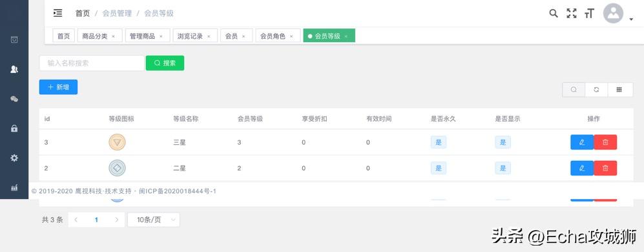This screenshot has width=644, height=252.
Task: Click the 等级名称 column header
Action: click(x=185, y=119)
